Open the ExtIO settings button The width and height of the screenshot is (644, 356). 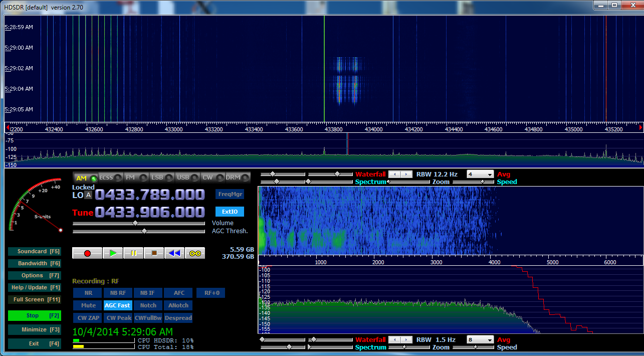click(x=230, y=212)
